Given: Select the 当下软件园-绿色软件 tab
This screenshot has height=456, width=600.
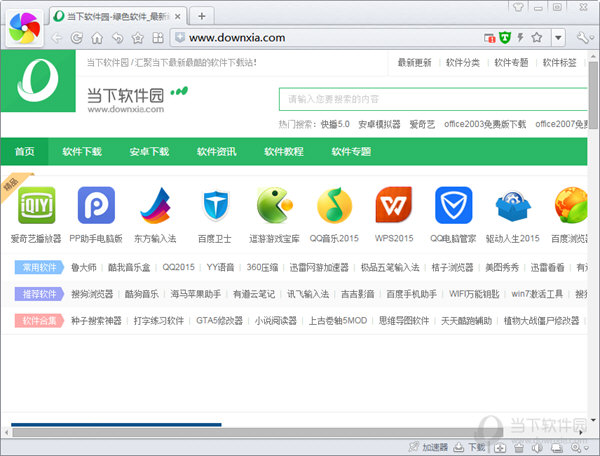Looking at the screenshot, I should pyautogui.click(x=118, y=16).
